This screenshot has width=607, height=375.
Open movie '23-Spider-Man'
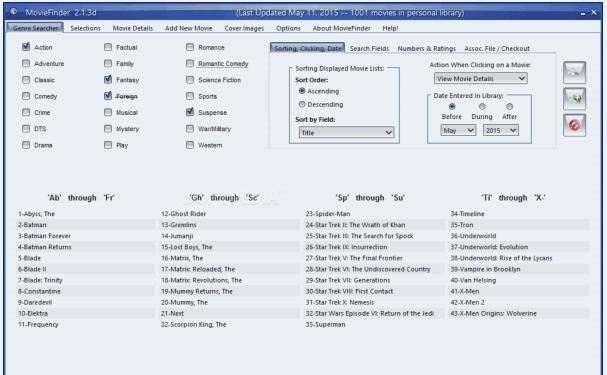(328, 214)
